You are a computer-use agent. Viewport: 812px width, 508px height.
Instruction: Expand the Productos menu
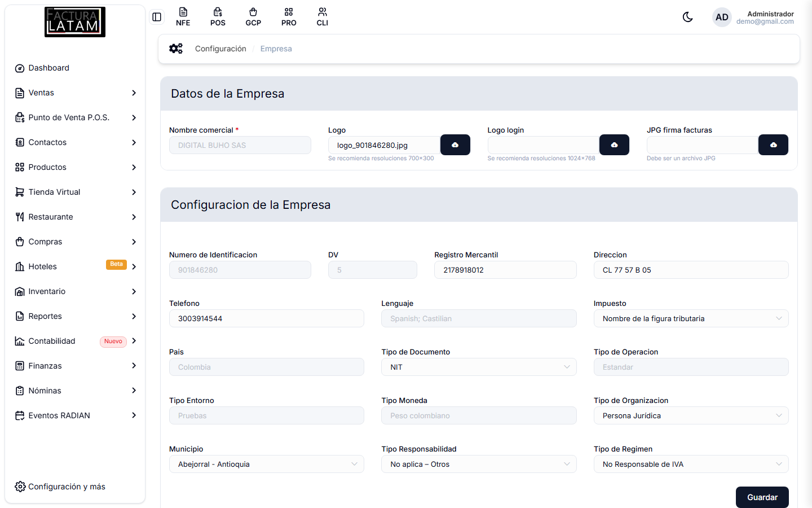pos(75,167)
